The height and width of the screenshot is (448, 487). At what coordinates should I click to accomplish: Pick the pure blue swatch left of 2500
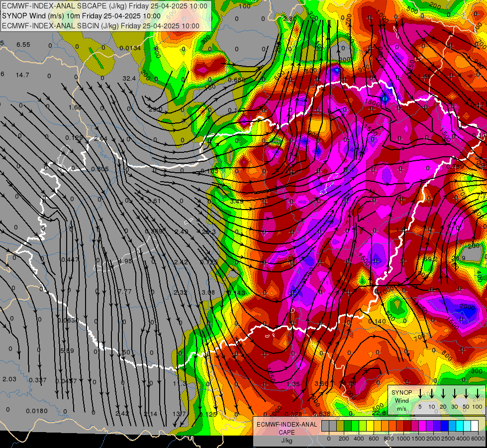[x=445, y=426]
